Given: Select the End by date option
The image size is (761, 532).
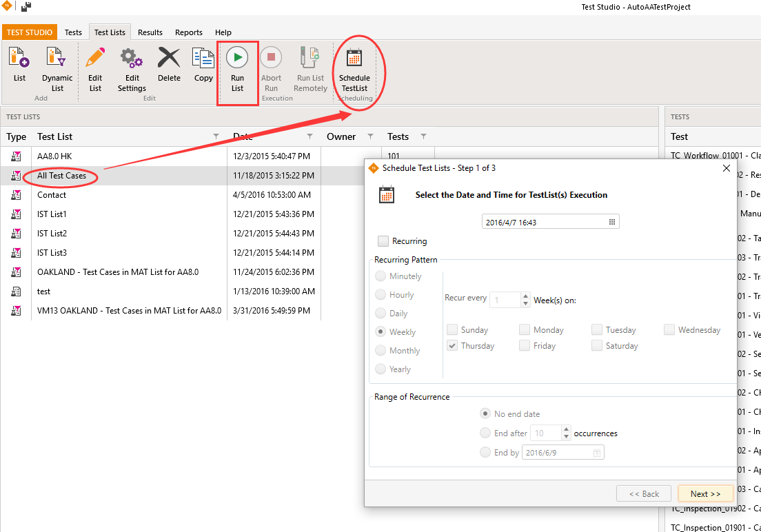Looking at the screenshot, I should (485, 452).
